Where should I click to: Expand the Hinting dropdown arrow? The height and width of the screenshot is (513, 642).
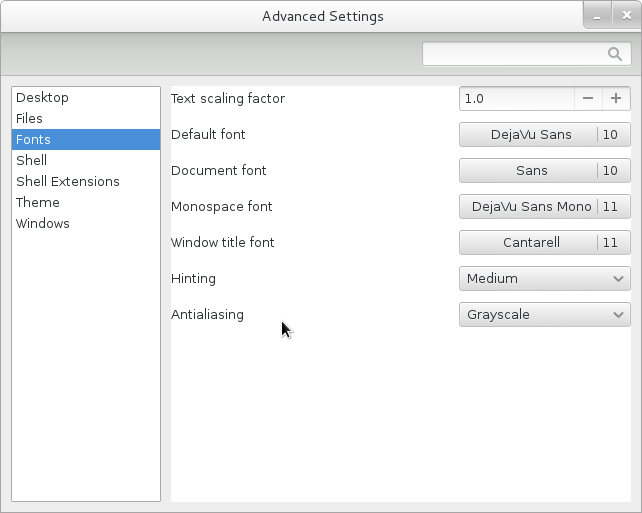pyautogui.click(x=618, y=279)
